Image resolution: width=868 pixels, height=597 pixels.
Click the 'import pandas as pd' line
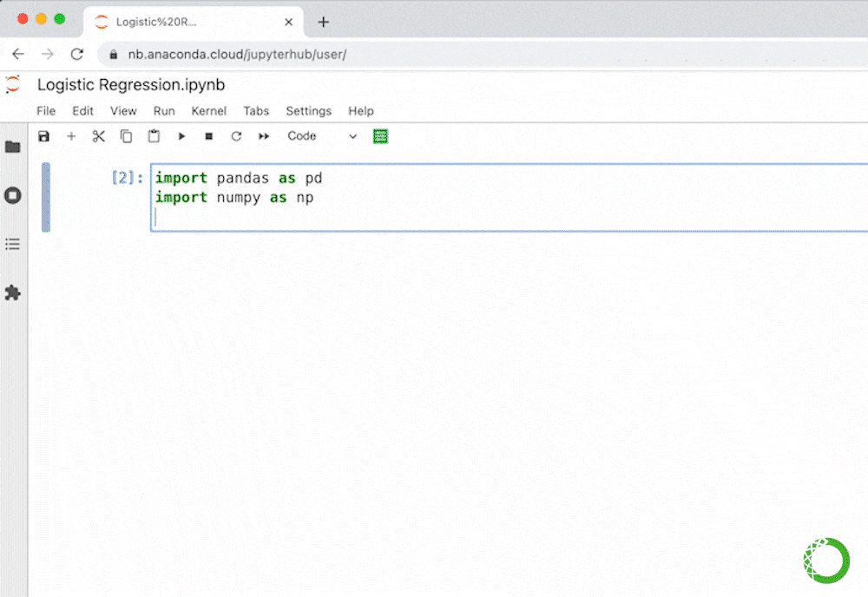point(239,178)
